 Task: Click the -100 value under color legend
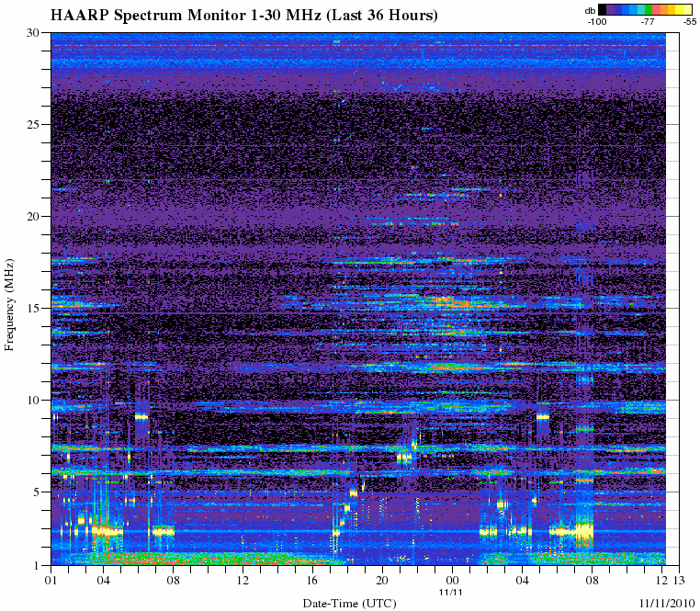pos(597,21)
